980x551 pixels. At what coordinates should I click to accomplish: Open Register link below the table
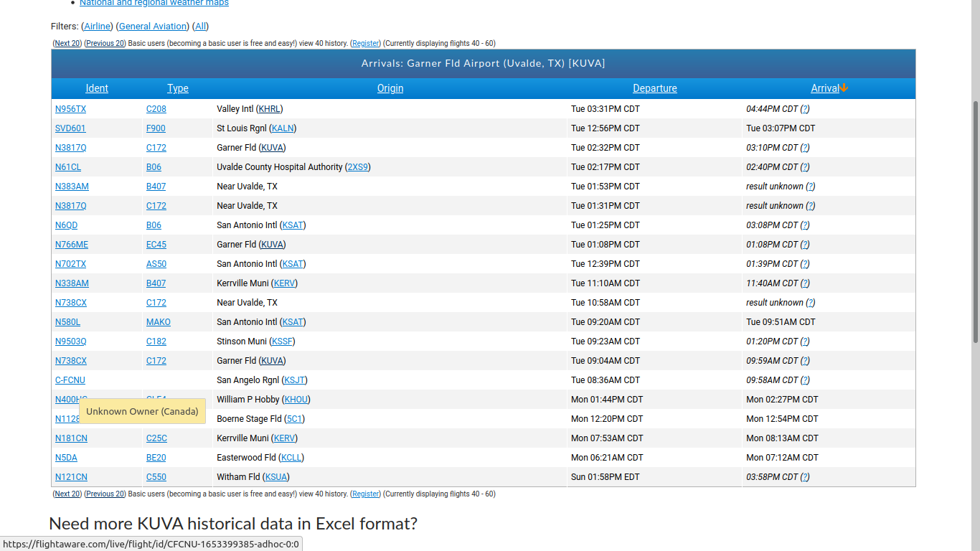pyautogui.click(x=366, y=494)
